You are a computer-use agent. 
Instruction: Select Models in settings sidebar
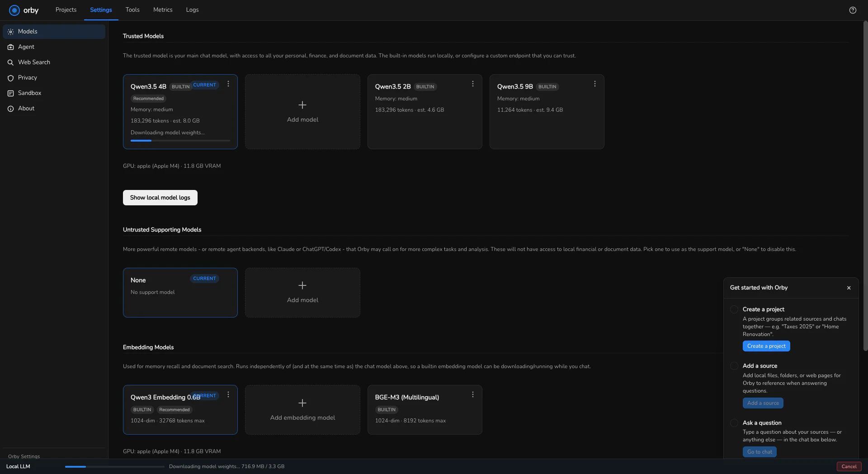[54, 32]
